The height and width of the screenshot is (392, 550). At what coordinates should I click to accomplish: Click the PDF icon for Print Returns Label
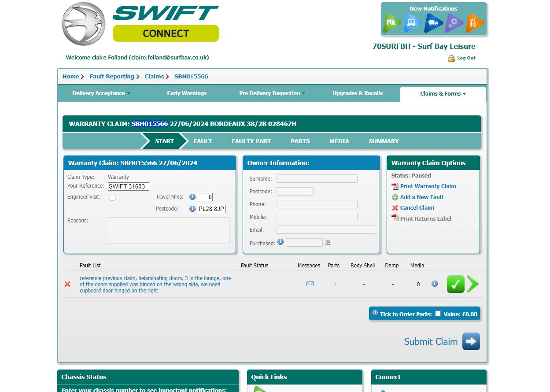[395, 218]
